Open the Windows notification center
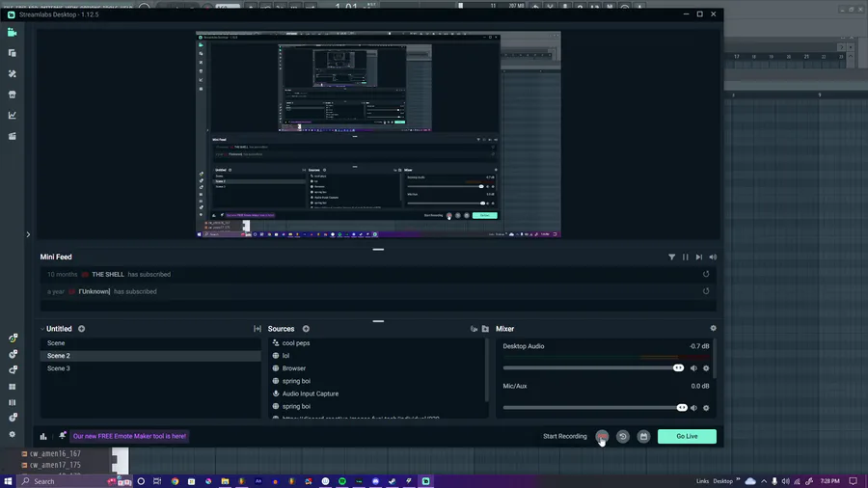 click(x=854, y=481)
